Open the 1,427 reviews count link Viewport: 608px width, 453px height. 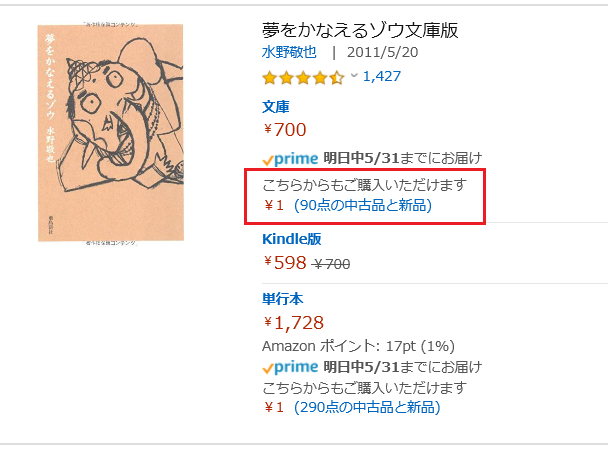tap(382, 76)
